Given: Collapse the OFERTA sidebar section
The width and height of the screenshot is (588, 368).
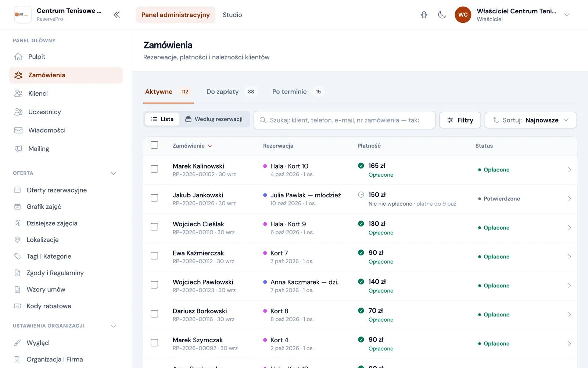Looking at the screenshot, I should [114, 173].
